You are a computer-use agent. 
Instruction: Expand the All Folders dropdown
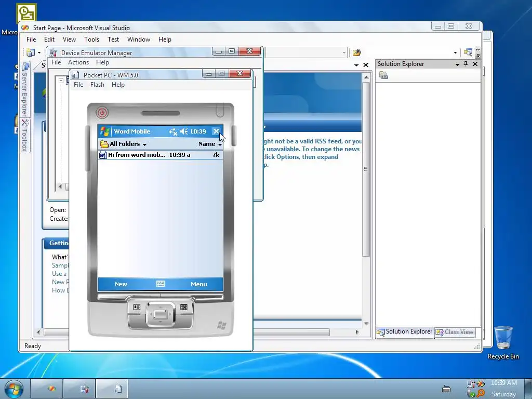(x=124, y=144)
